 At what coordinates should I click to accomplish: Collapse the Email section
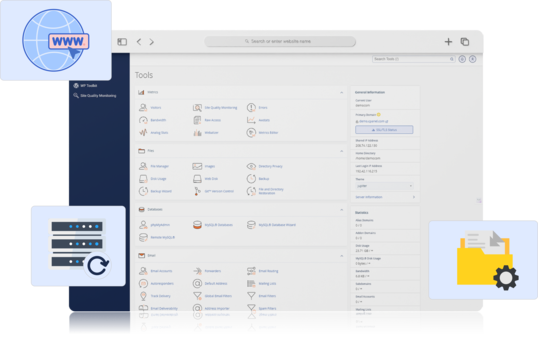click(x=341, y=256)
